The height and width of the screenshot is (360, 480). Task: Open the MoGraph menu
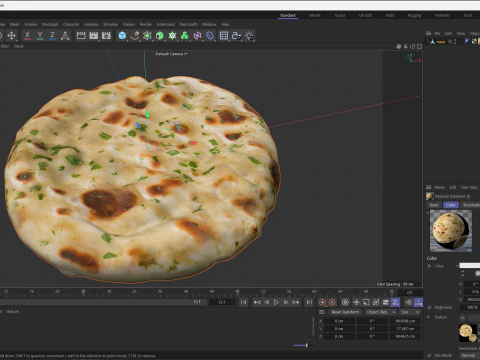50,24
